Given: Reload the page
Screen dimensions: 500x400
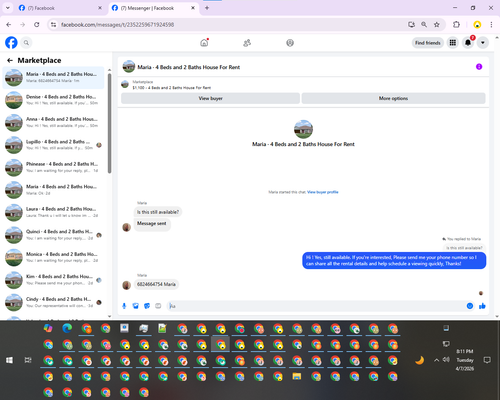Looking at the screenshot, I should click(x=37, y=24).
